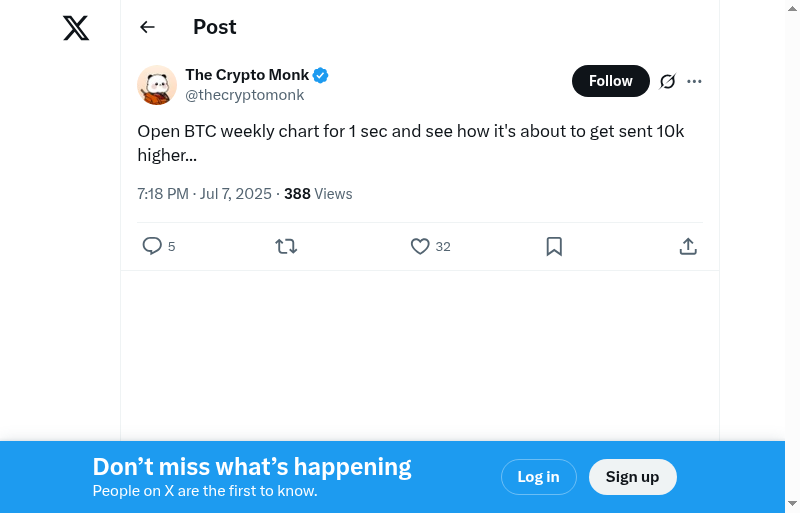The height and width of the screenshot is (513, 800).
Task: Reply to the post
Action: (x=152, y=246)
